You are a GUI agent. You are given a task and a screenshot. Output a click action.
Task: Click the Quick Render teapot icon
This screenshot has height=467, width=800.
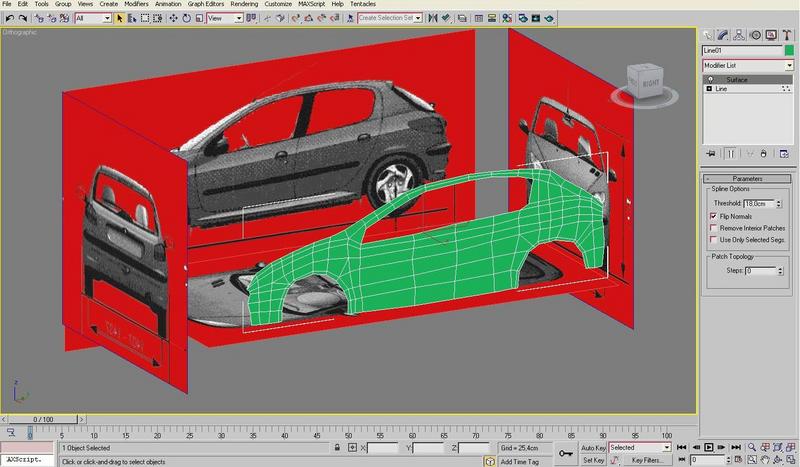click(x=549, y=18)
